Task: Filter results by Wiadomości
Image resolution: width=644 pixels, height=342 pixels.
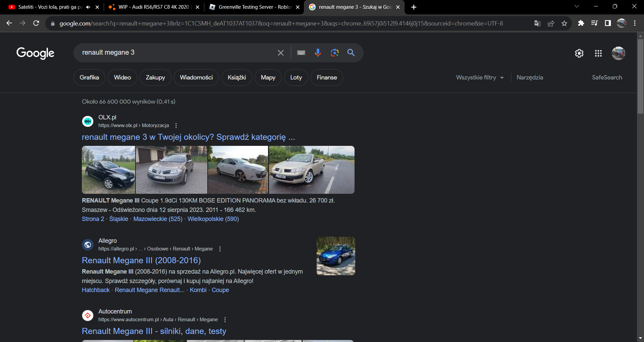Action: [196, 77]
